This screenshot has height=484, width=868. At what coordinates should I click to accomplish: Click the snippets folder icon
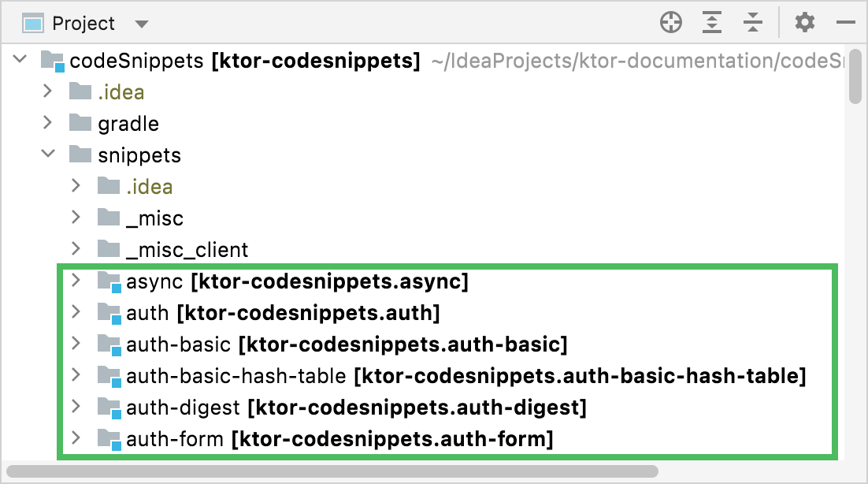80,154
